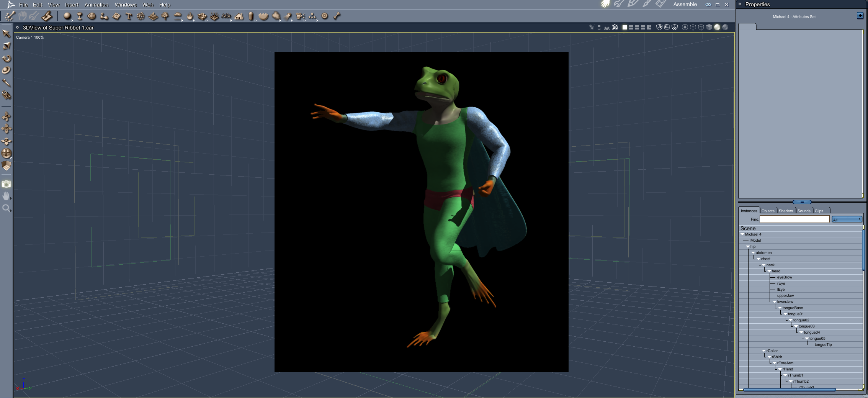
Task: Enable flat shaded display mode
Action: [x=709, y=28]
